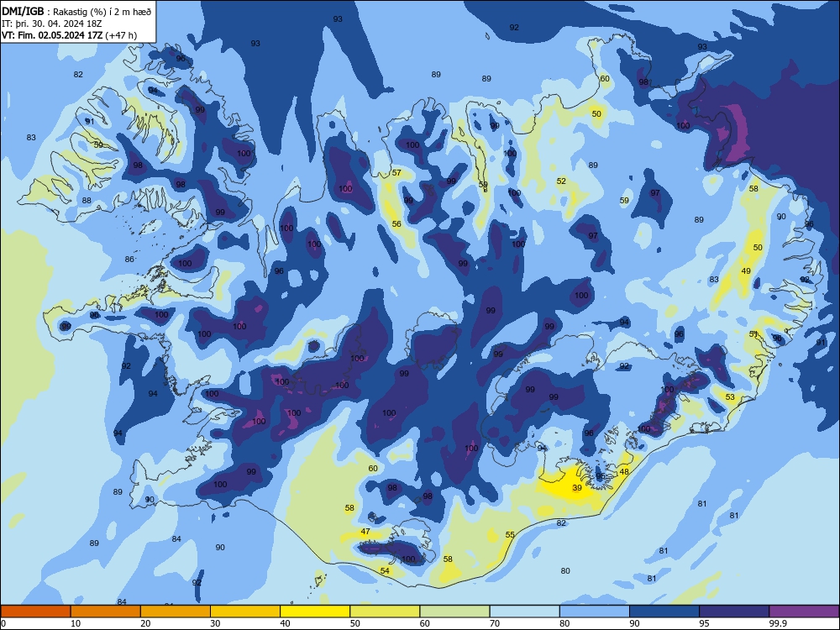Click the map value '51'
Screen dimensions: 840x630
[x=753, y=333]
